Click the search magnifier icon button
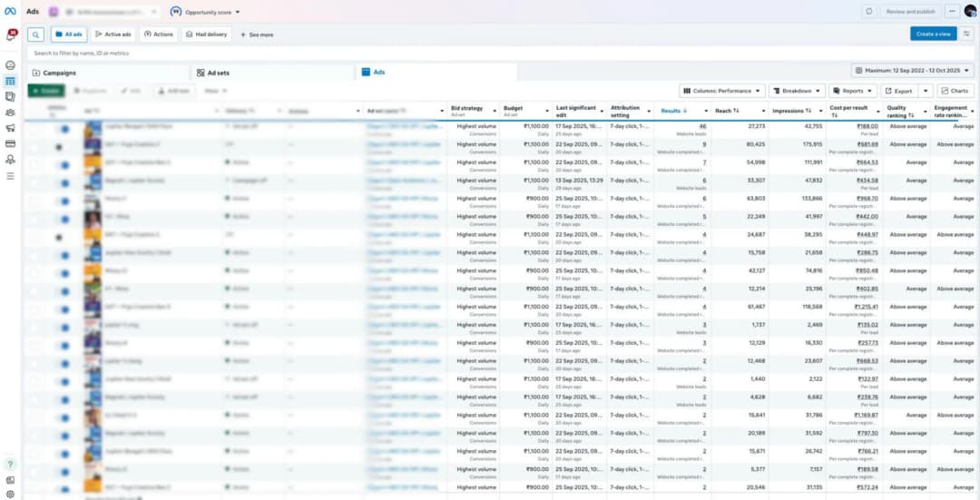Screen dimensions: 980x500 pyautogui.click(x=35, y=34)
